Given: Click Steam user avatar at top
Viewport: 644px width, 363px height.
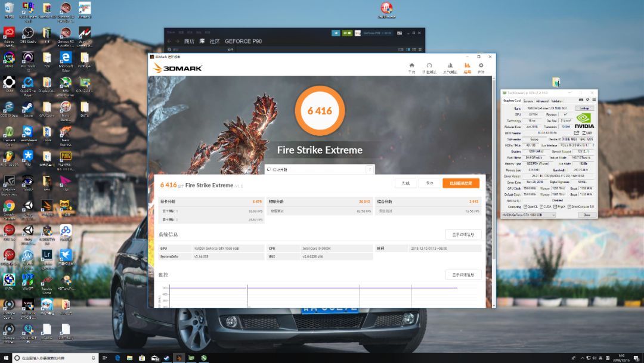Looking at the screenshot, I should pyautogui.click(x=358, y=33).
